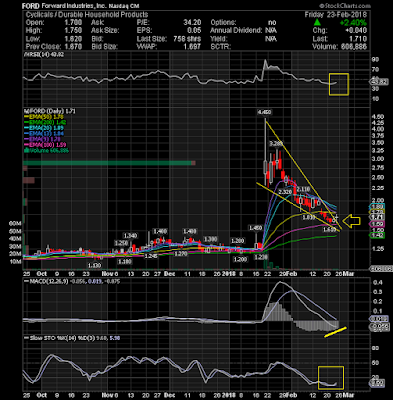Click the green Volume legend entry
The height and width of the screenshot is (400, 393).
(x=46, y=151)
